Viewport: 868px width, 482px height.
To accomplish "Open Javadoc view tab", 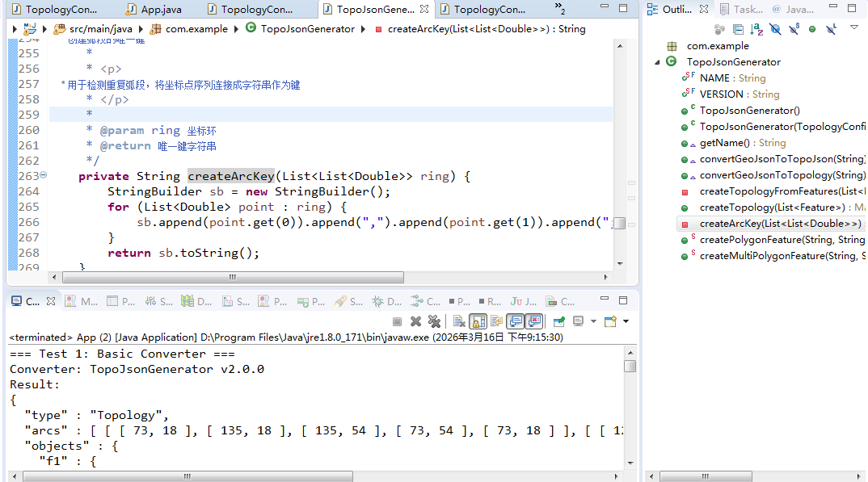I will coord(794,10).
